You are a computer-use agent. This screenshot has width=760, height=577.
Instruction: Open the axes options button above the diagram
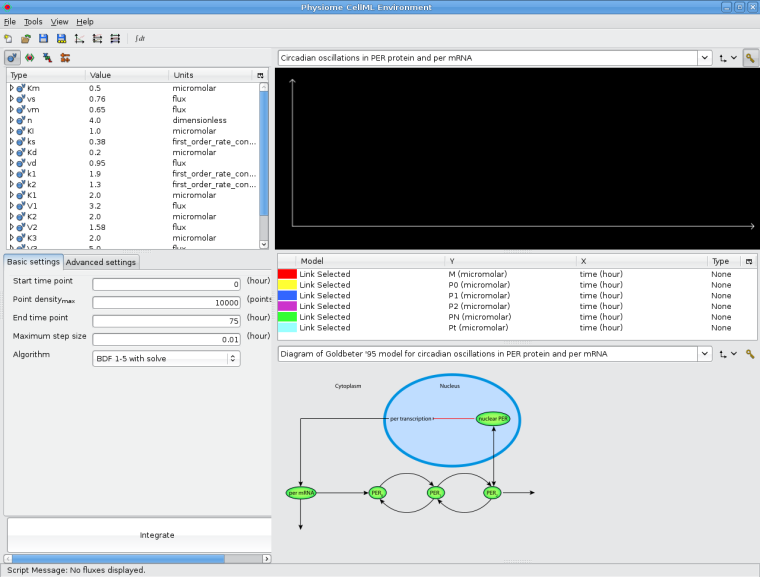pyautogui.click(x=728, y=354)
